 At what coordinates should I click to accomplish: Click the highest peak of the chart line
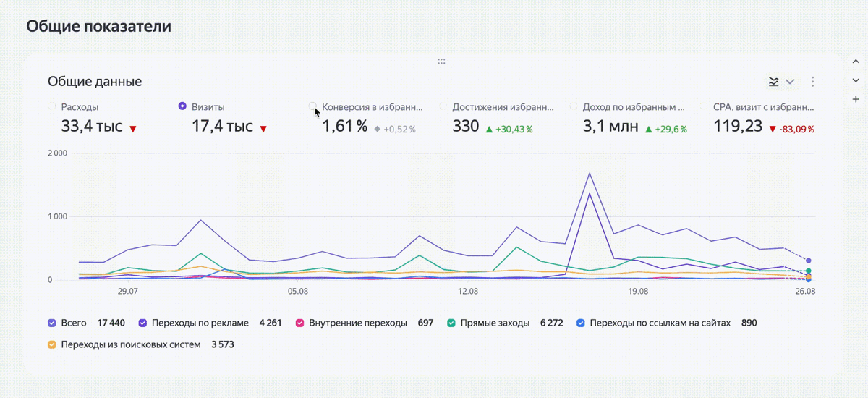590,173
